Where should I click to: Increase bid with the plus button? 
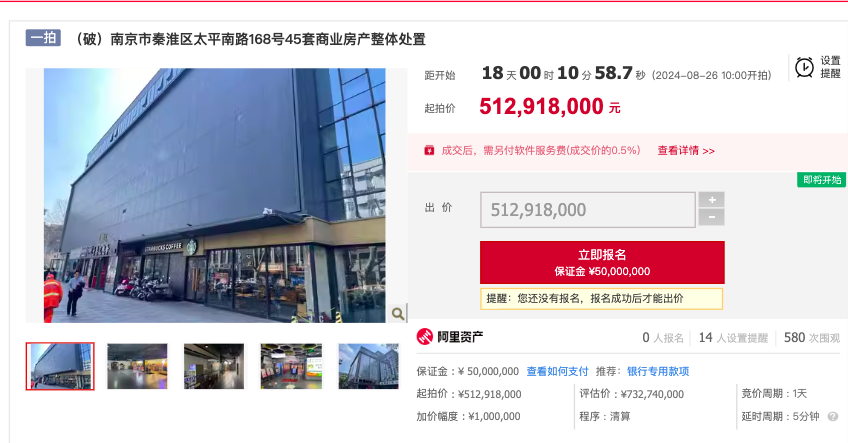point(712,200)
